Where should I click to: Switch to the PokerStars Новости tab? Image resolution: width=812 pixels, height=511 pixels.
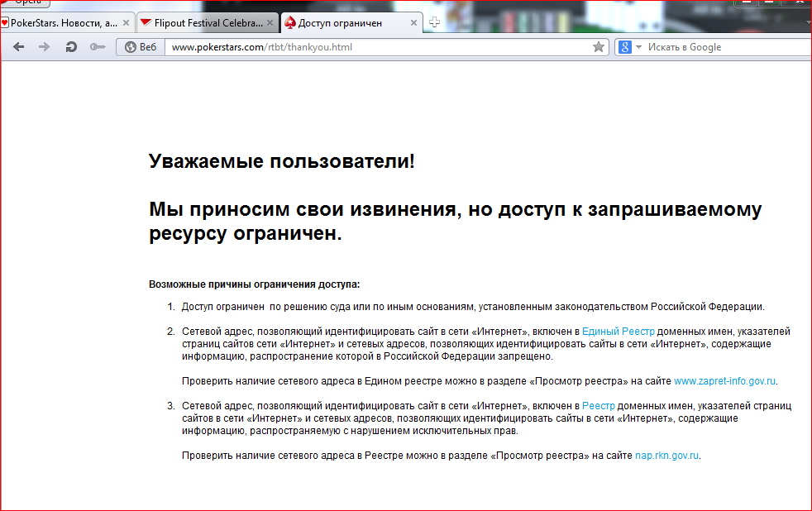(64, 23)
